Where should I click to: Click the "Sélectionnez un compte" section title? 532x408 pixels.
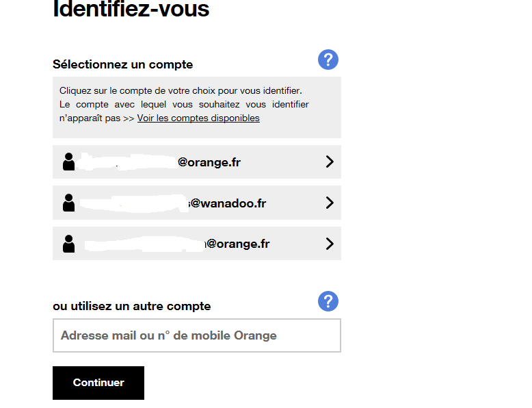(x=123, y=64)
